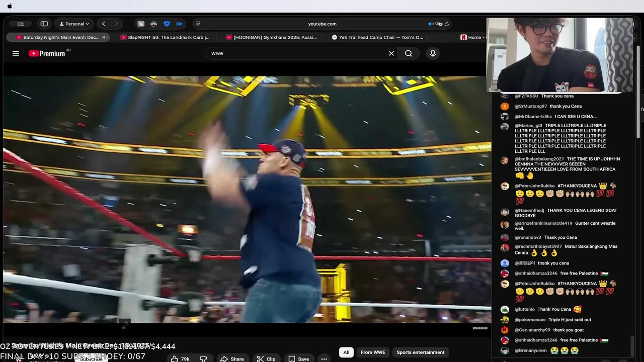Viewport: 644px width, 362px height.
Task: Save the video to a playlist
Action: click(298, 358)
